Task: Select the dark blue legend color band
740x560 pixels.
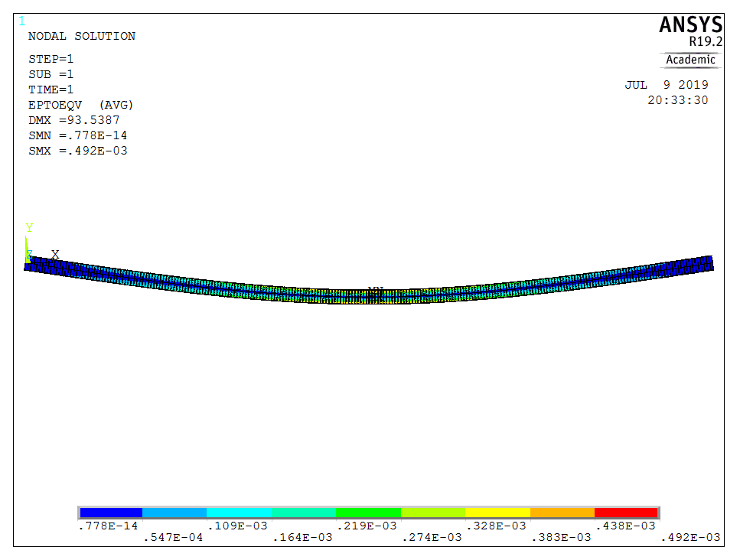Action: click(x=110, y=512)
